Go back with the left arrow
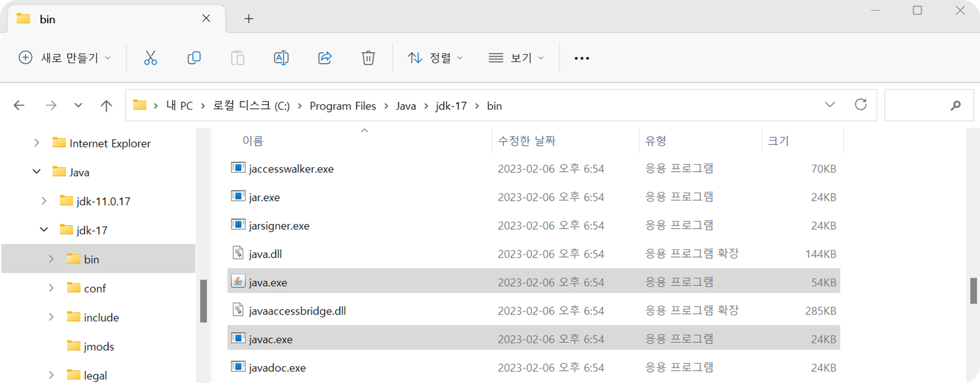 pyautogui.click(x=19, y=105)
